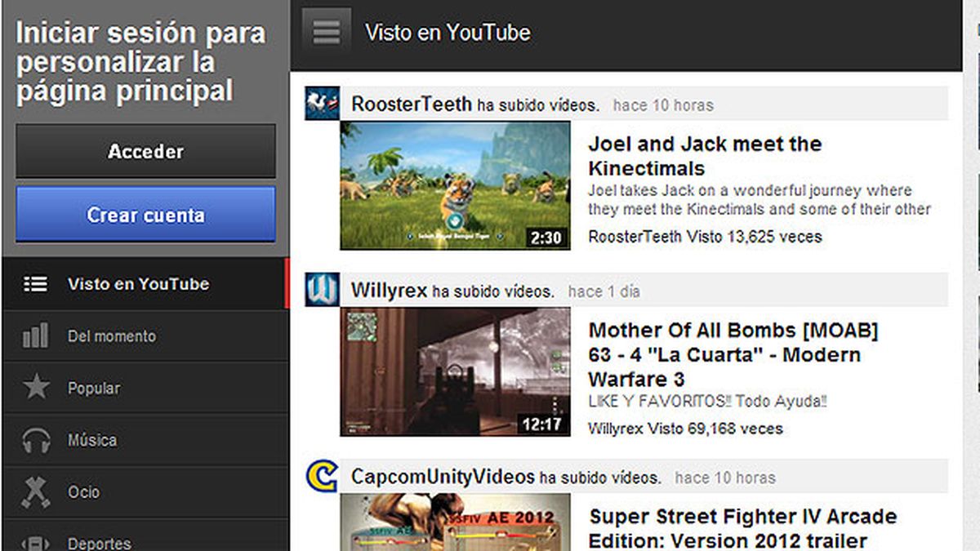980x551 pixels.
Task: Open Willyrex channel name link
Action: 390,291
